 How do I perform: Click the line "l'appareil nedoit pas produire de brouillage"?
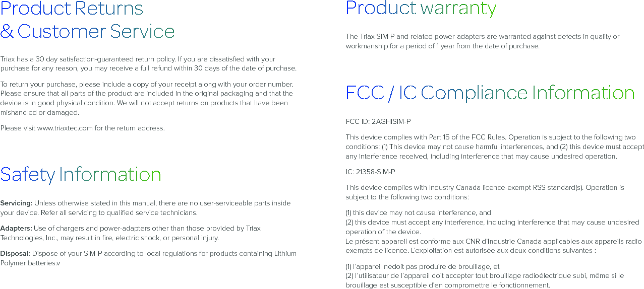coord(423,266)
